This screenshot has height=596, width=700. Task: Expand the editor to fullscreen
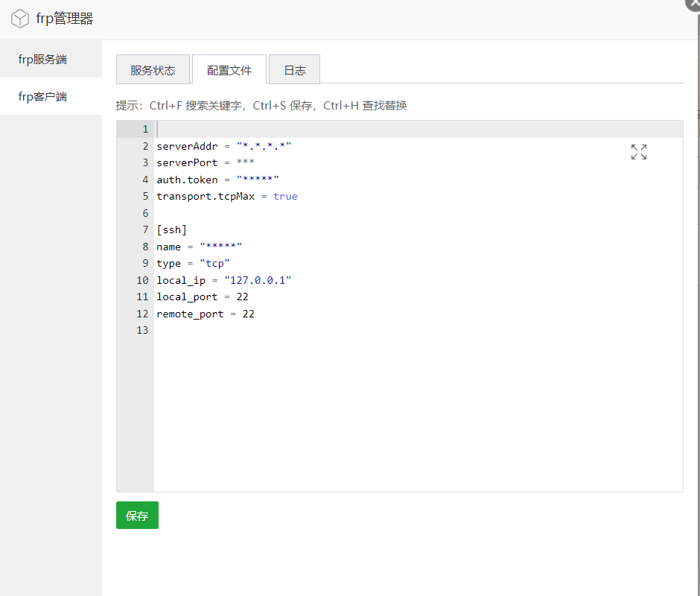638,152
